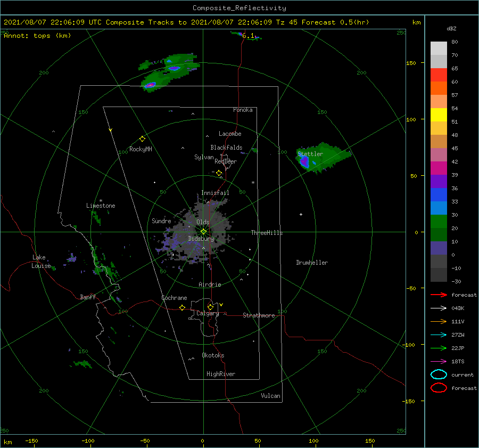Select the 57 dBZ orange color swatch

coord(439,88)
